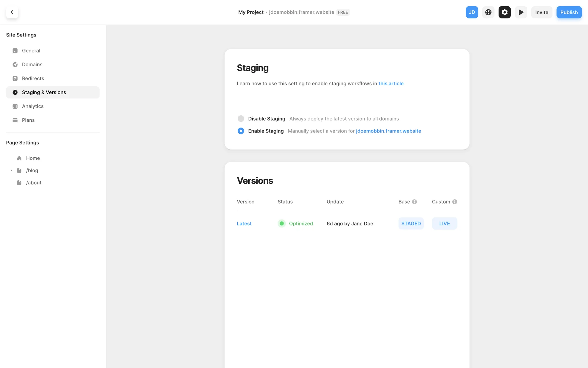Click the settings gear icon

pos(504,12)
